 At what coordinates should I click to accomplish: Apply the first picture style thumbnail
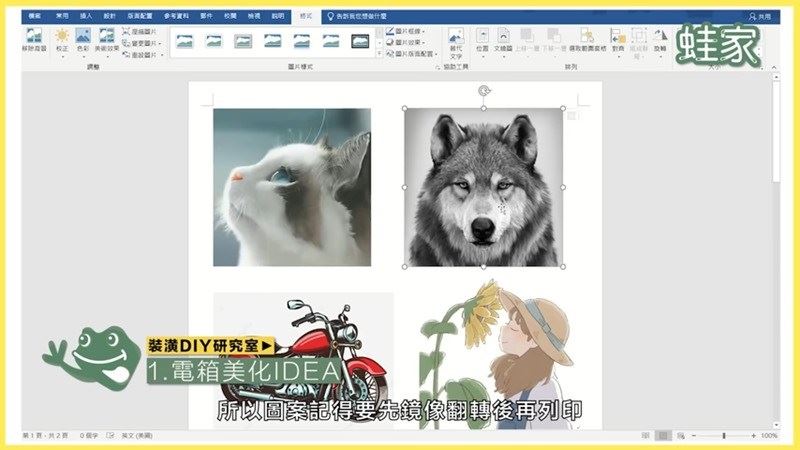pyautogui.click(x=185, y=41)
